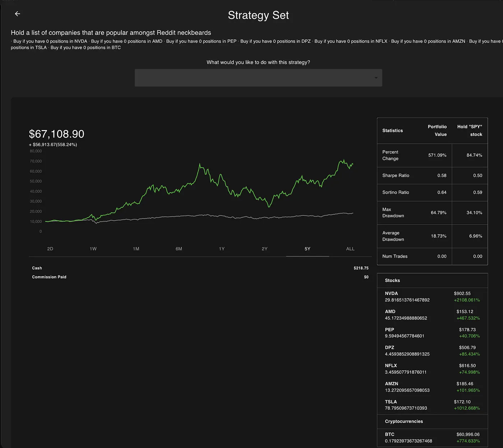This screenshot has height=448, width=503.
Task: Click the Sortino Ratio row label
Action: click(x=396, y=192)
